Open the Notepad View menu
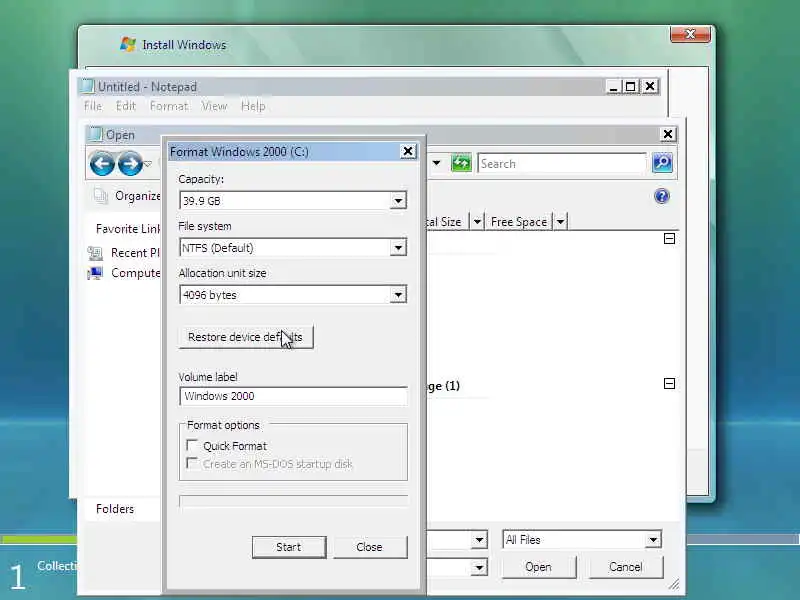 click(x=214, y=106)
